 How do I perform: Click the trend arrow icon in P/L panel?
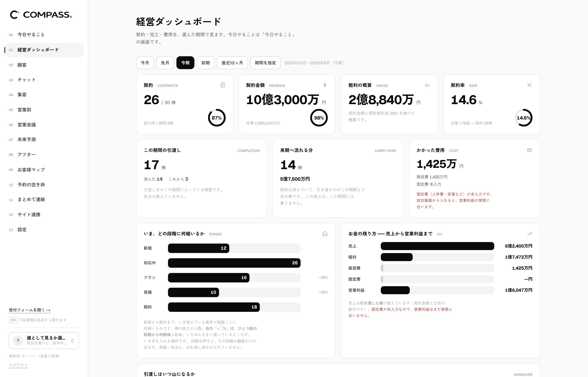point(529,234)
